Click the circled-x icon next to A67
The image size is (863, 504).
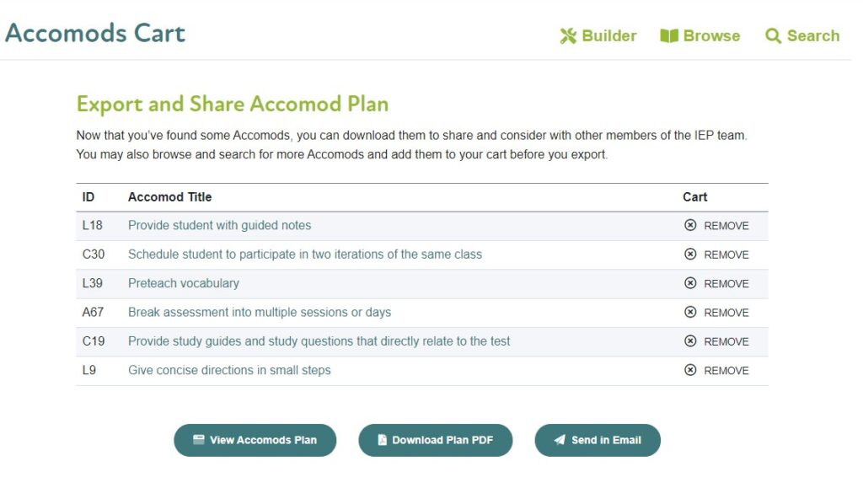[689, 312]
